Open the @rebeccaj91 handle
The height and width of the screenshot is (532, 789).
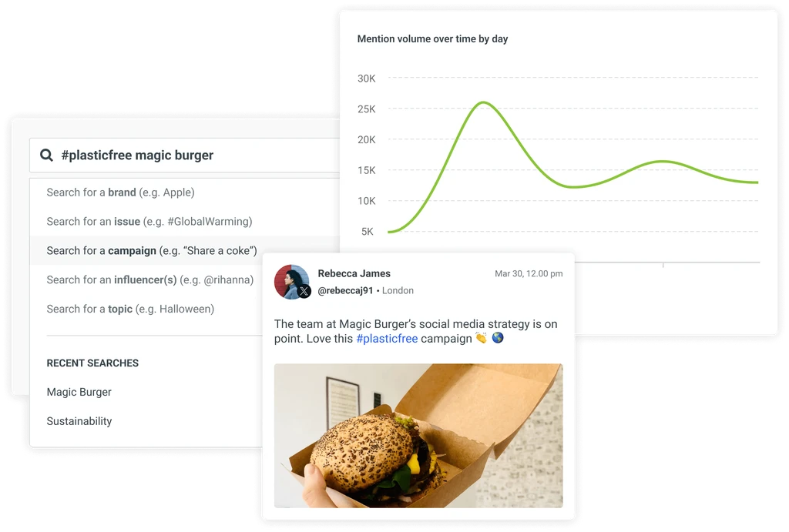tap(345, 291)
